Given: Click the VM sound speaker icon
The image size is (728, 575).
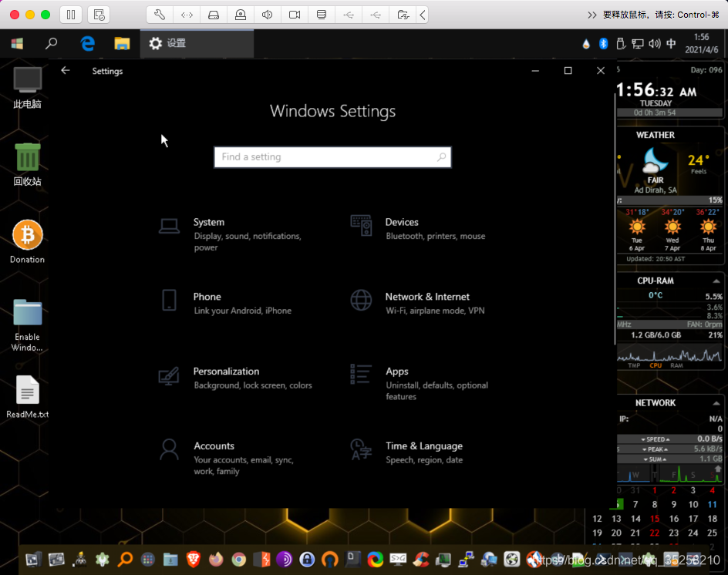Looking at the screenshot, I should 267,15.
